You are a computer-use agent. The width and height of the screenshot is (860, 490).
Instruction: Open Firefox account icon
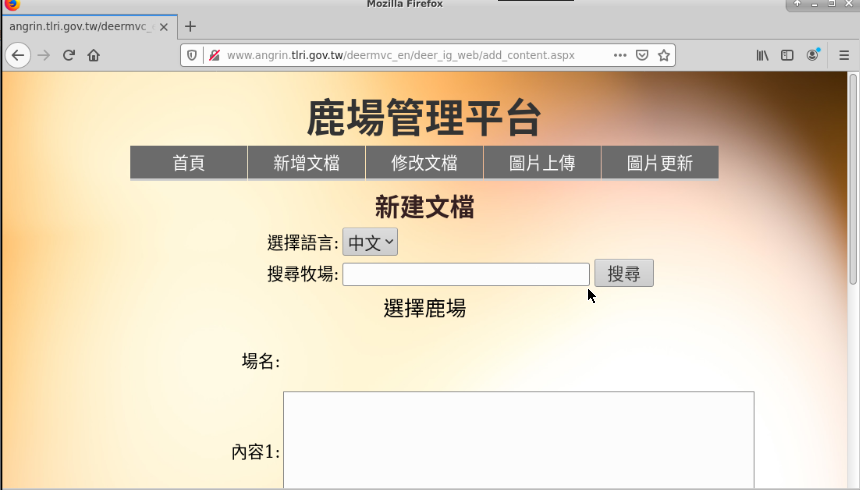tap(812, 55)
